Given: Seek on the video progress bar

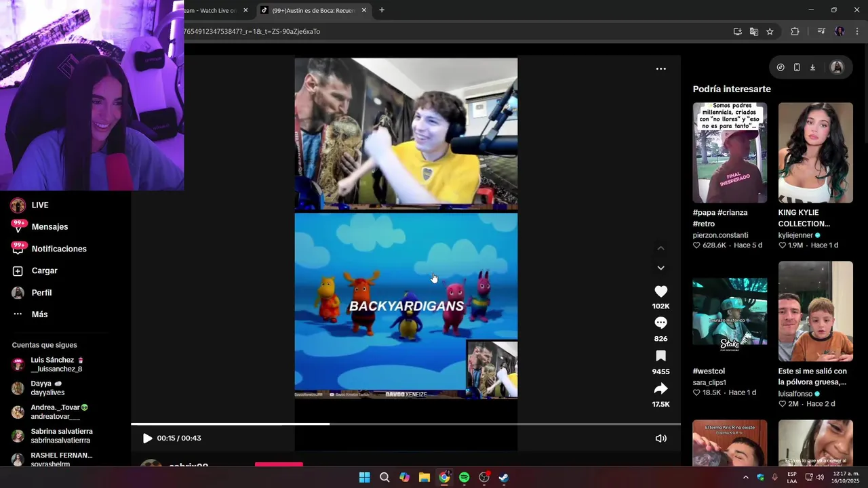Looking at the screenshot, I should pos(406,424).
